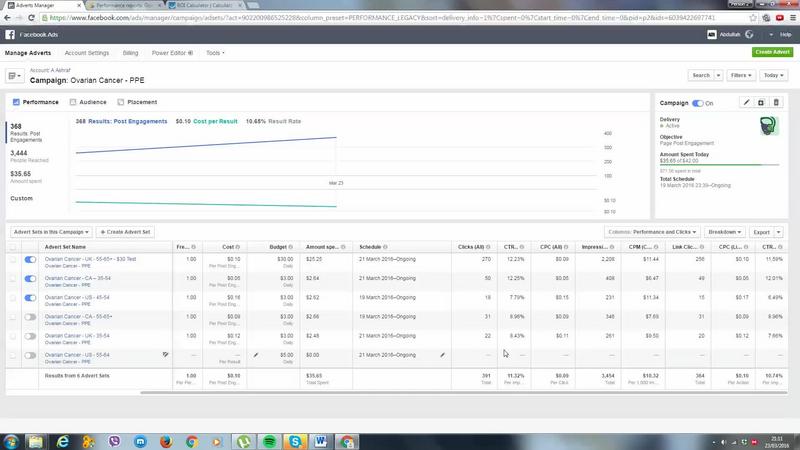This screenshot has height=450, width=800.
Task: Click info icon beside Budget column header
Action: [x=291, y=247]
